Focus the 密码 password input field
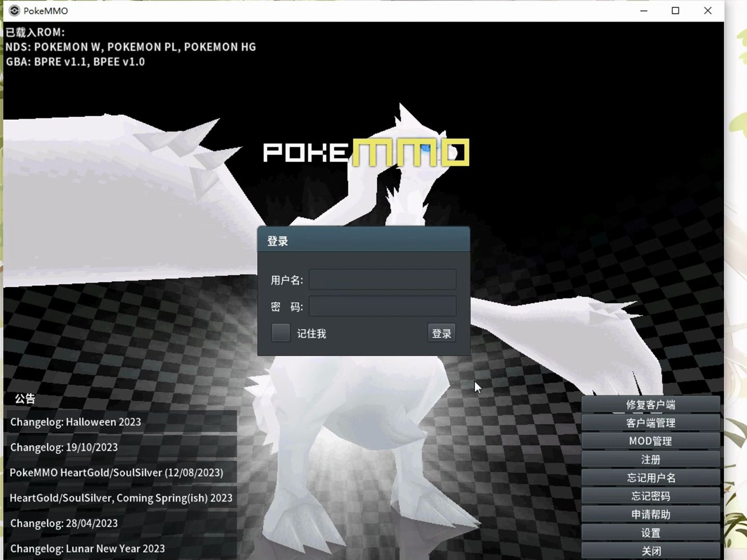Screen dimensions: 747x560 tap(382, 306)
